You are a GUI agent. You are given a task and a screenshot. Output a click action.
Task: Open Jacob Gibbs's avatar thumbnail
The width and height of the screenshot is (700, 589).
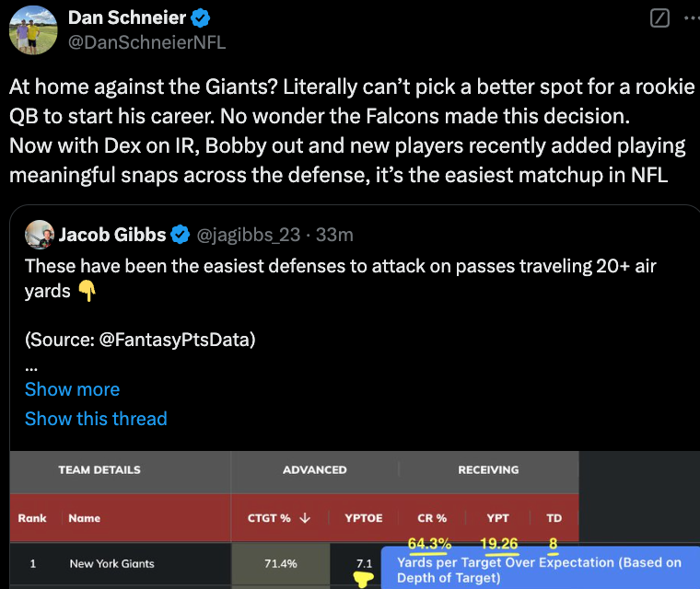(40, 235)
